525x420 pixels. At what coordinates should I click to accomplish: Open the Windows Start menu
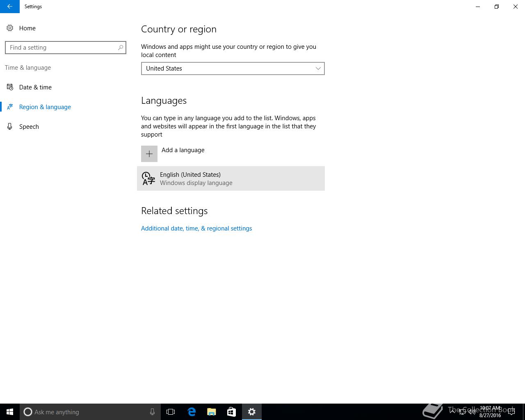point(10,412)
